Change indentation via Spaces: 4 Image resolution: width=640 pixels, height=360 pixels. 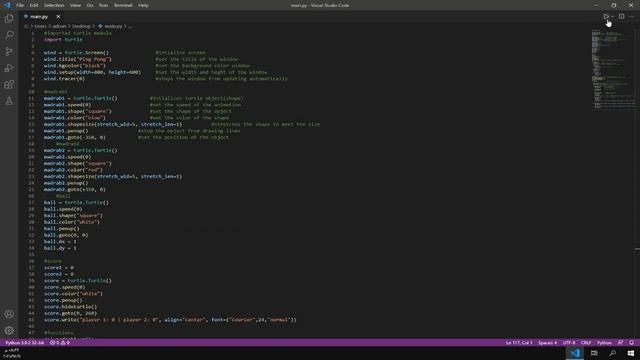[547, 342]
